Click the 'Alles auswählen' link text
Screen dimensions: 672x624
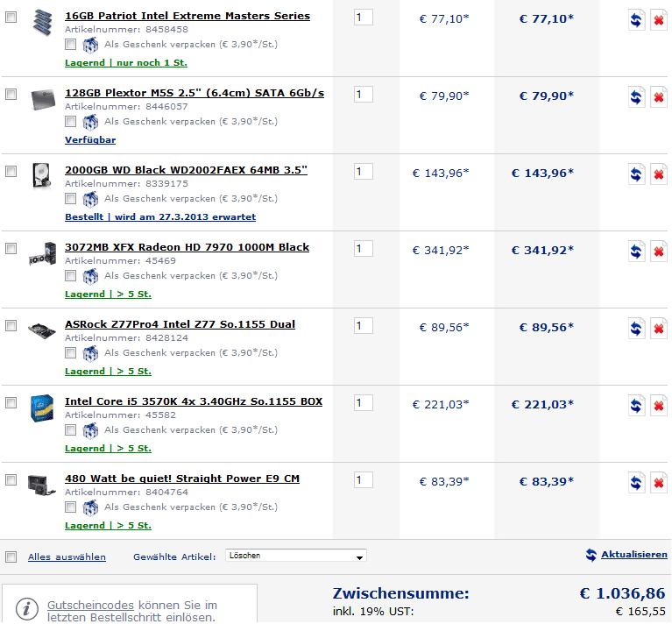tap(67, 557)
